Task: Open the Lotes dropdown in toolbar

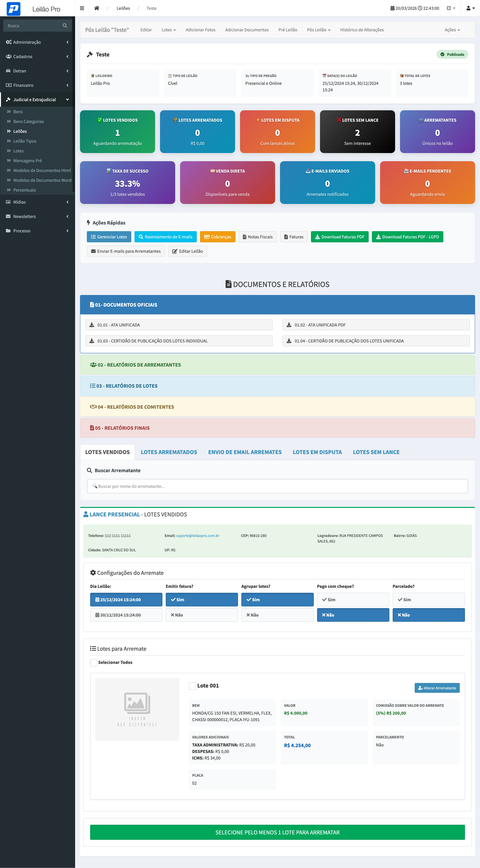Action: point(168,30)
